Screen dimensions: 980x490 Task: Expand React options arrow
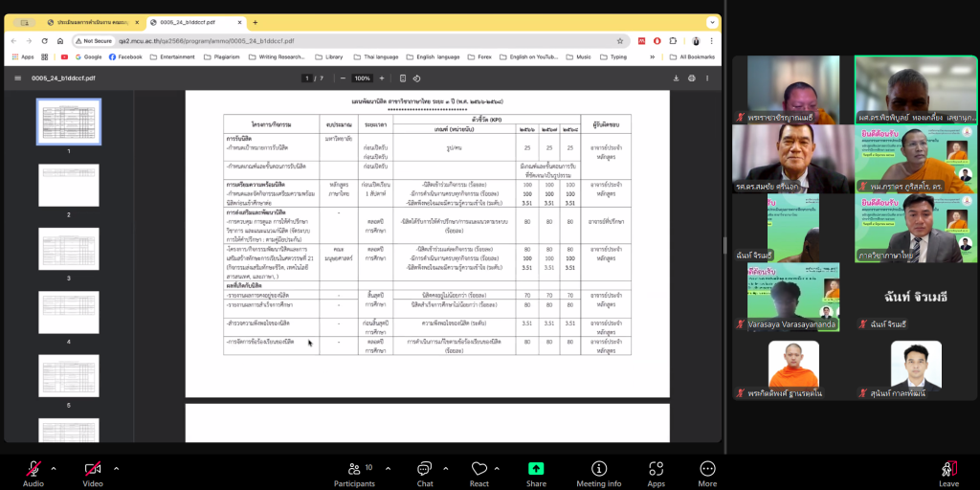coord(497,468)
